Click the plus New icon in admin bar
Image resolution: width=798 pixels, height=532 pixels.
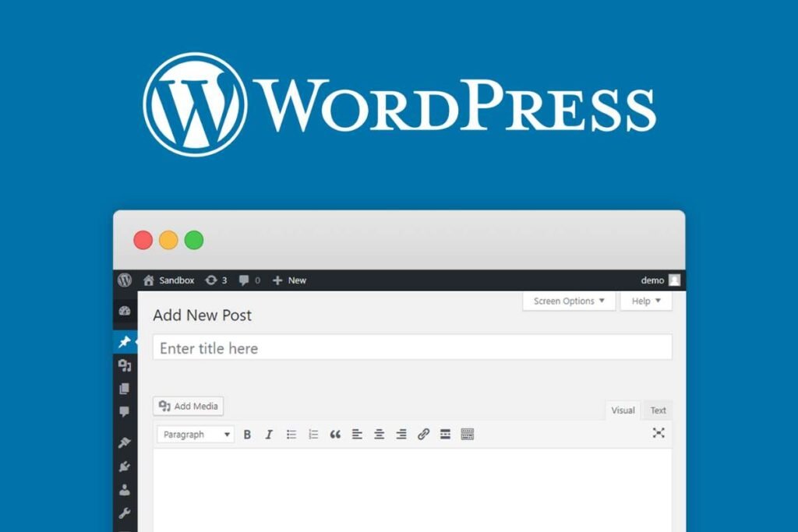pyautogui.click(x=277, y=280)
